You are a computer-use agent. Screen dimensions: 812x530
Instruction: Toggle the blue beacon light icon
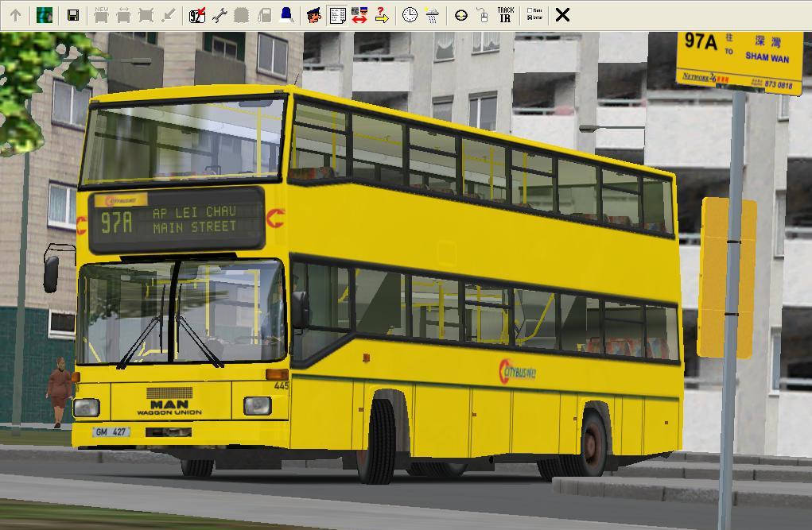[x=286, y=15]
